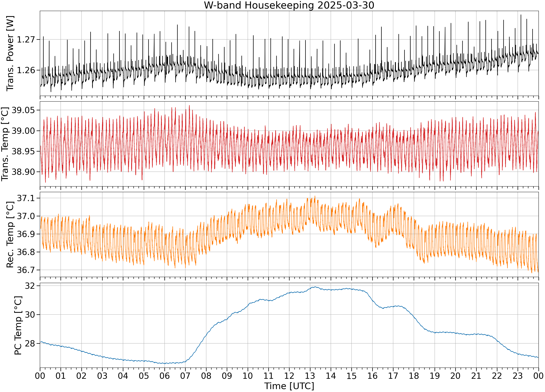Screen dimensions: 545x392
Task: Click the 28 tick on PC temperature axis
Action: [x=30, y=344]
